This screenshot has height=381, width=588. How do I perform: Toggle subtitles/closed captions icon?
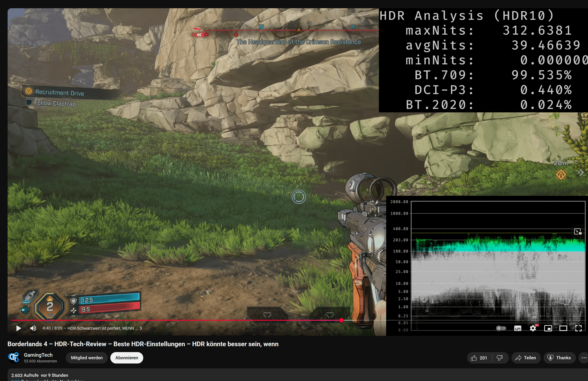517,328
